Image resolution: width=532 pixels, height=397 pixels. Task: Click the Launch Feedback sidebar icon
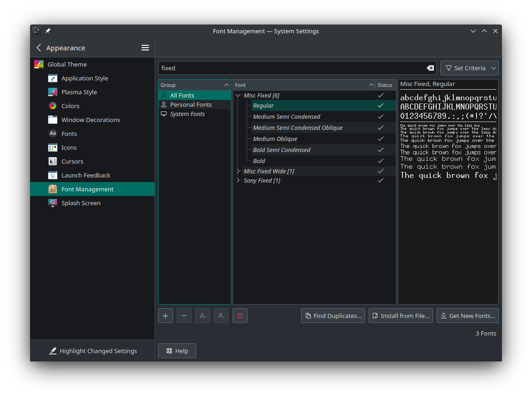point(53,175)
